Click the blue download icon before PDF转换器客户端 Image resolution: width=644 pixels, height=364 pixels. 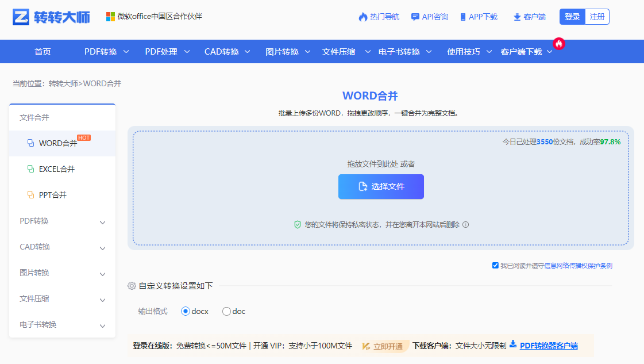click(x=513, y=344)
